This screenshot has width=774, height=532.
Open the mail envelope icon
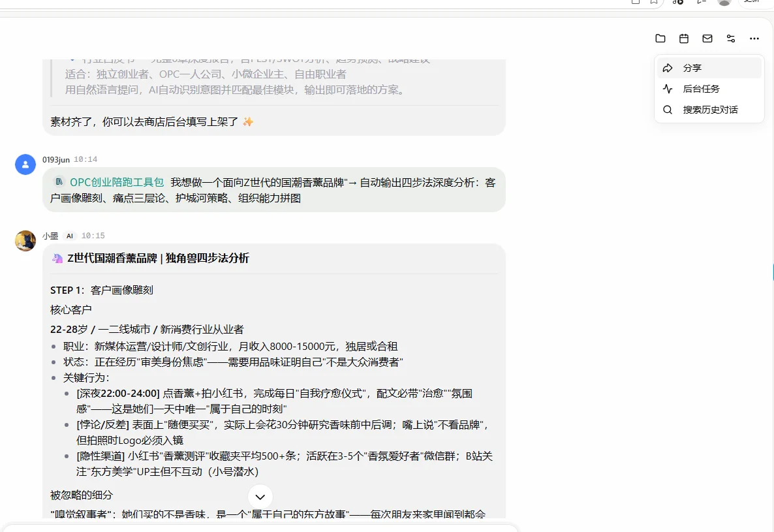(x=707, y=39)
